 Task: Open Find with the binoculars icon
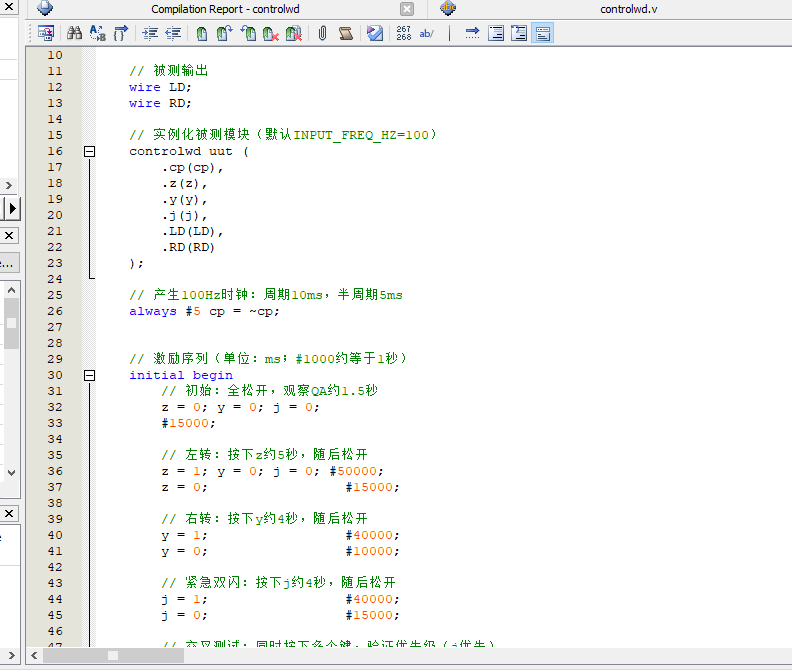(x=74, y=33)
